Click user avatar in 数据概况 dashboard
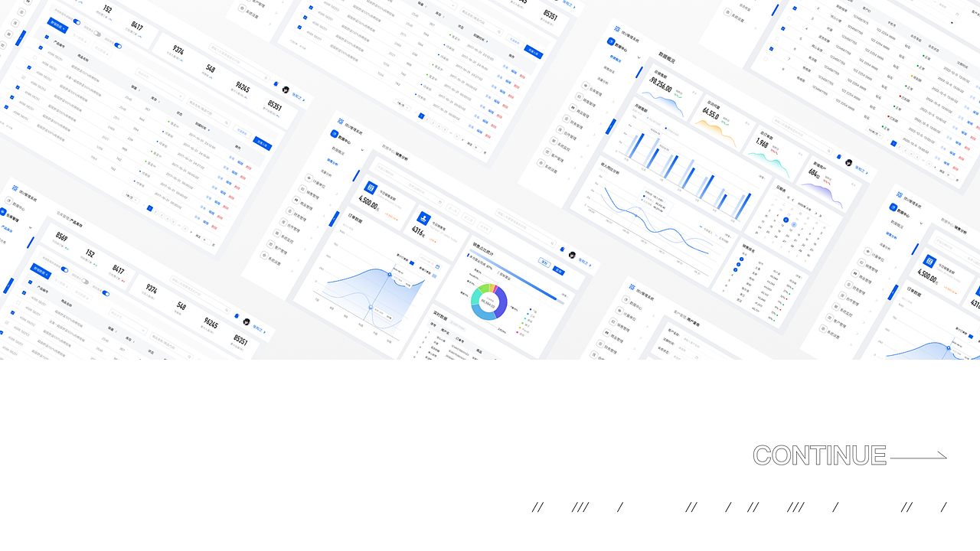The width and height of the screenshot is (980, 551). point(849,163)
